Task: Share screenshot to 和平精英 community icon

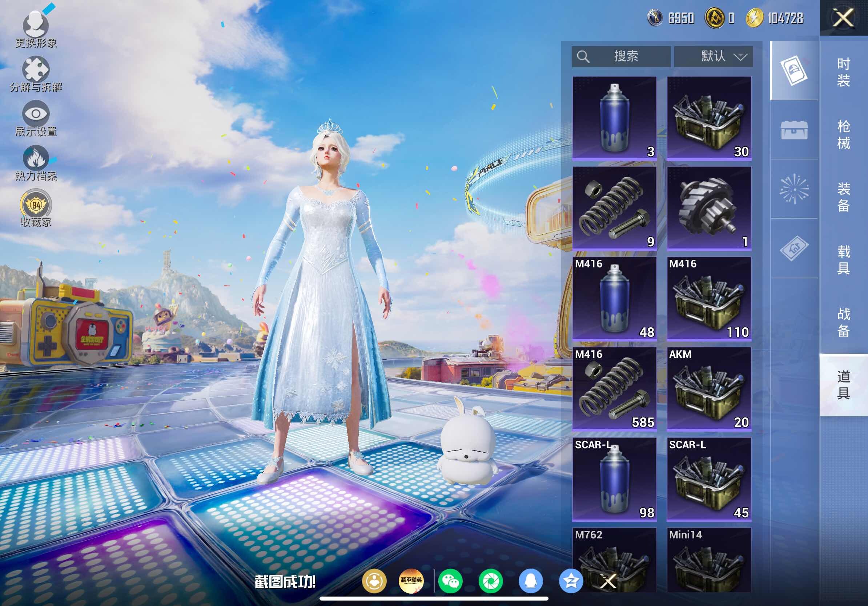Action: [x=411, y=581]
